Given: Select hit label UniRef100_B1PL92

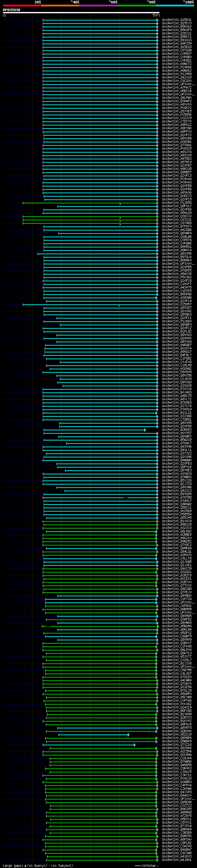Looking at the screenshot, I should point(176,332).
